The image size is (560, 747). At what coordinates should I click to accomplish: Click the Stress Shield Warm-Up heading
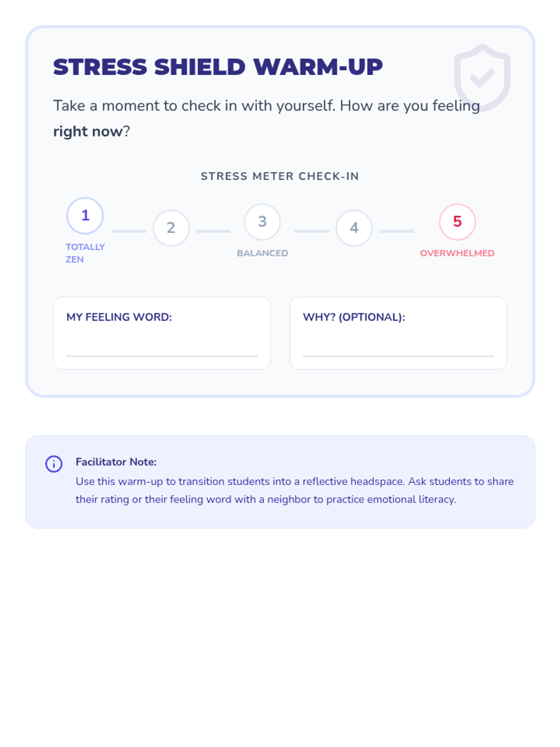(x=218, y=67)
